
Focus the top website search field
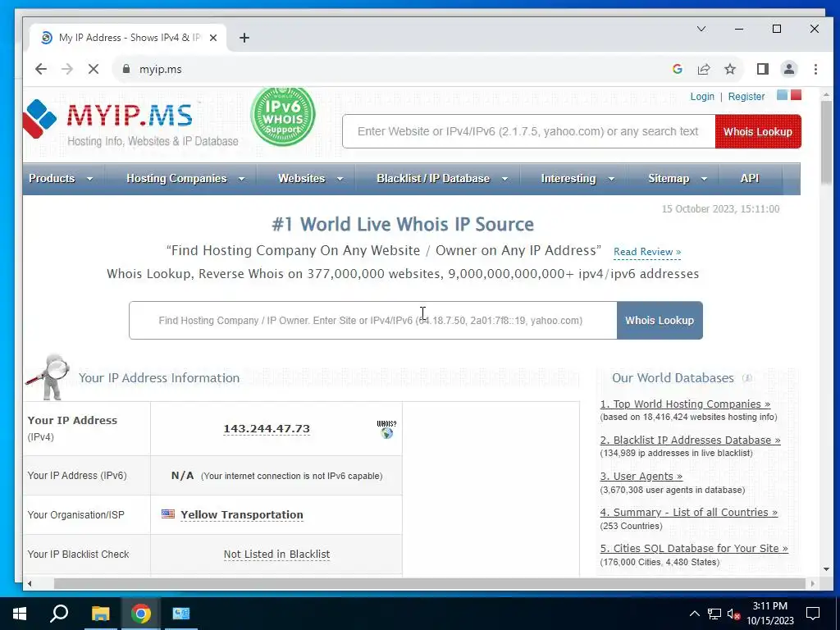tap(529, 131)
